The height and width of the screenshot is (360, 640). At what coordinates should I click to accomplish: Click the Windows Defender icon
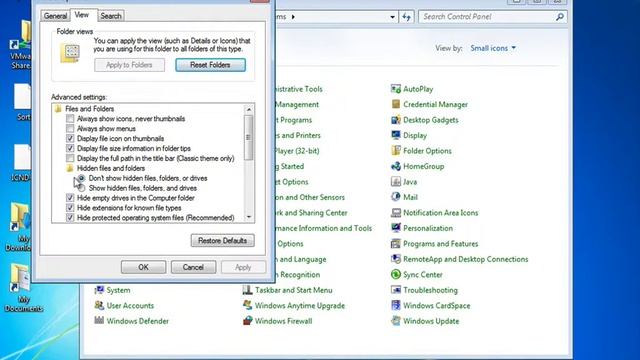(x=99, y=321)
